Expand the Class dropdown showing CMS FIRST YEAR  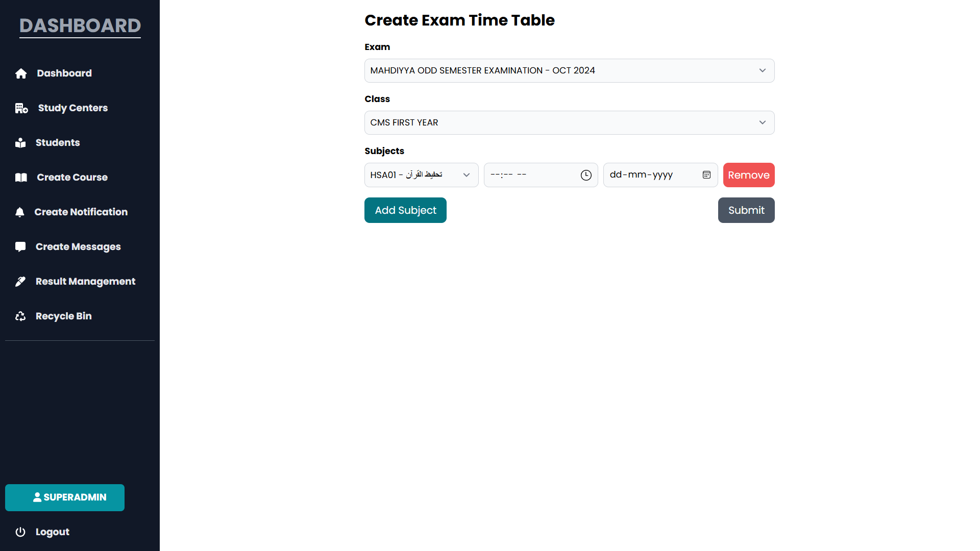click(569, 122)
